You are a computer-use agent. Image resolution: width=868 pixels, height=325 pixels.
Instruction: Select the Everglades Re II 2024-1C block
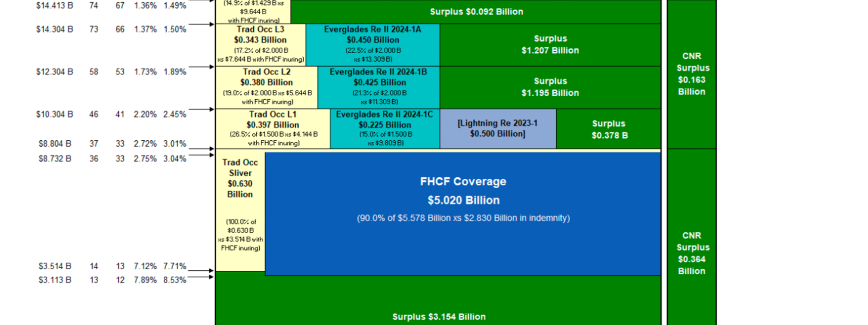point(385,129)
